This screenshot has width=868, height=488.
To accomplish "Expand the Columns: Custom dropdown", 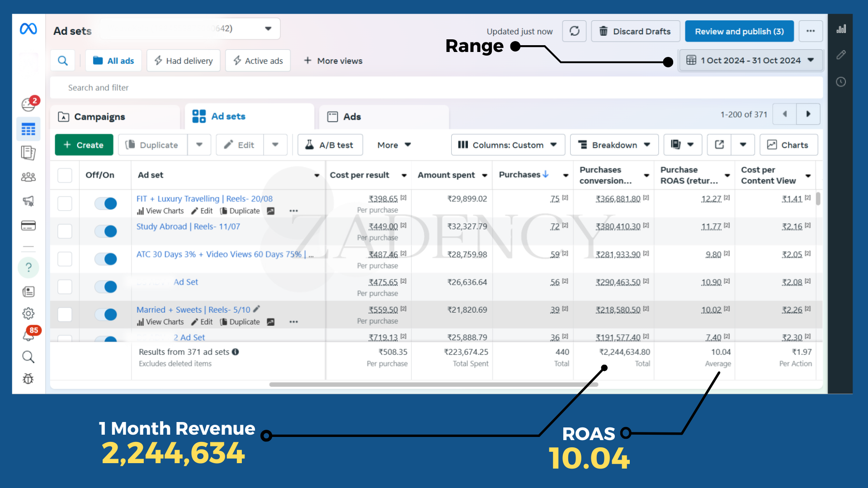I will point(508,145).
